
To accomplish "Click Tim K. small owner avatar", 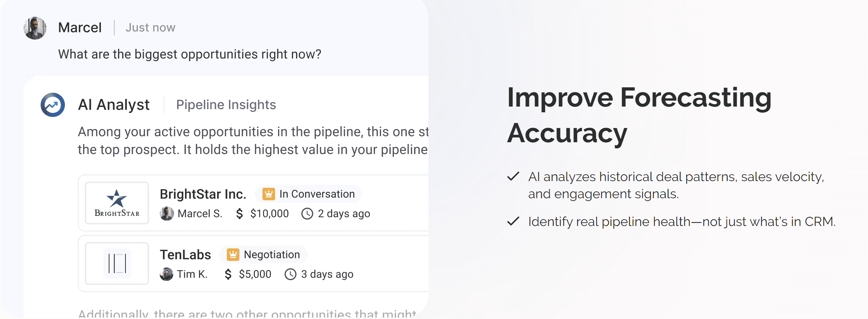I will [166, 274].
